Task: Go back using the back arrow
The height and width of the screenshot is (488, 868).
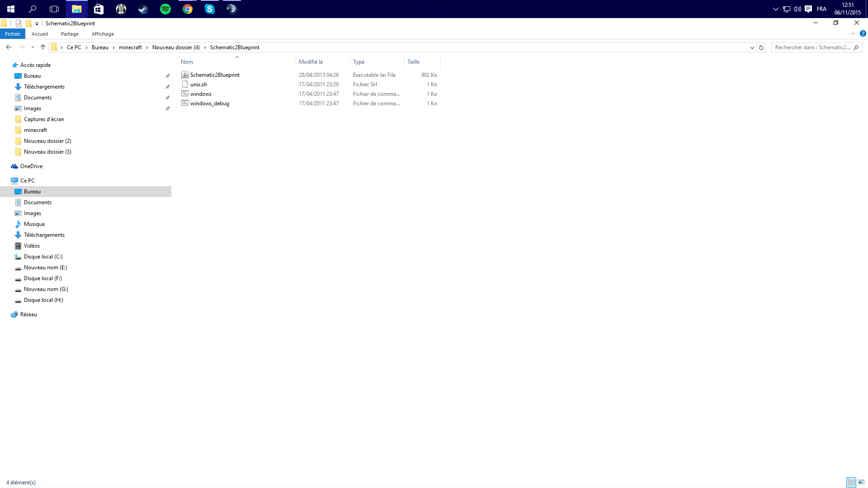Action: click(x=9, y=47)
